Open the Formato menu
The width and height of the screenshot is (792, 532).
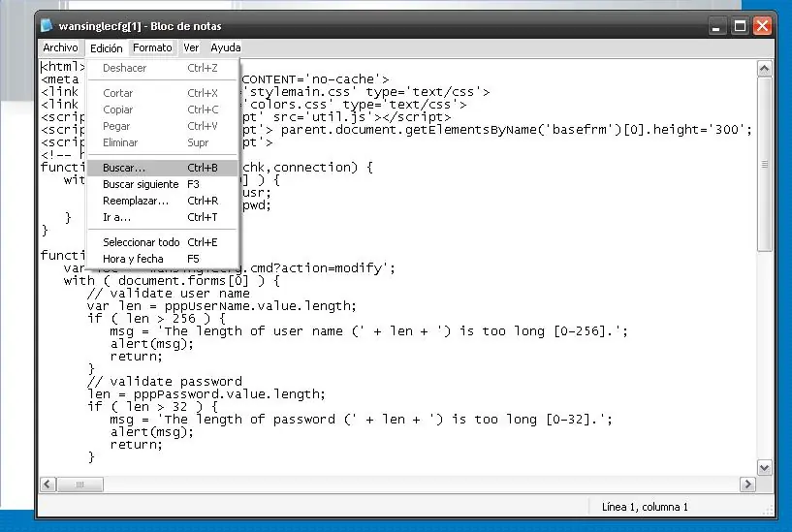152,47
